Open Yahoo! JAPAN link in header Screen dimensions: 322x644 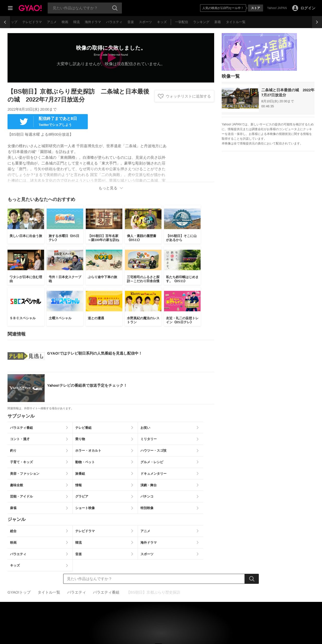pyautogui.click(x=277, y=8)
